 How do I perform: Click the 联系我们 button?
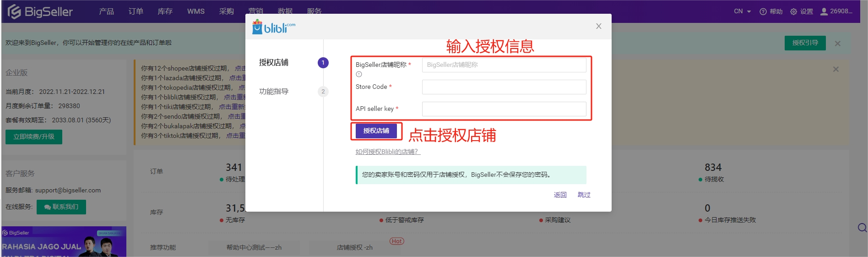coord(61,207)
